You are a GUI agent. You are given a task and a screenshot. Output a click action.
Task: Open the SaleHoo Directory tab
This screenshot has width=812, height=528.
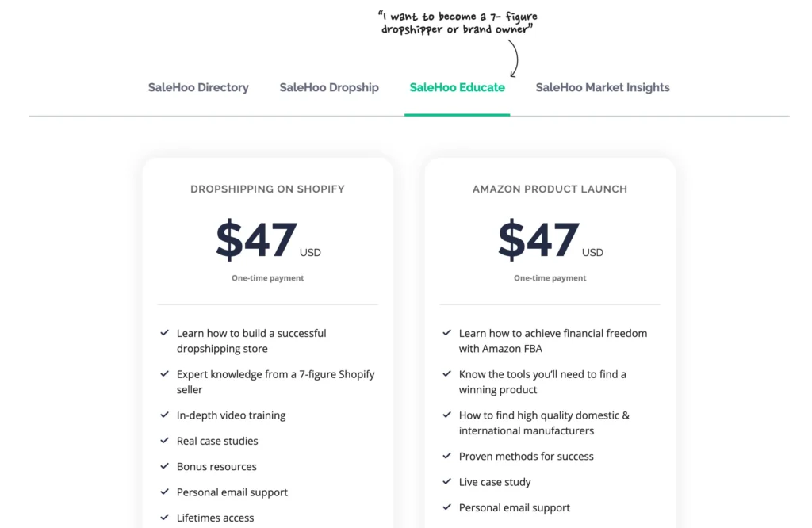pos(198,88)
